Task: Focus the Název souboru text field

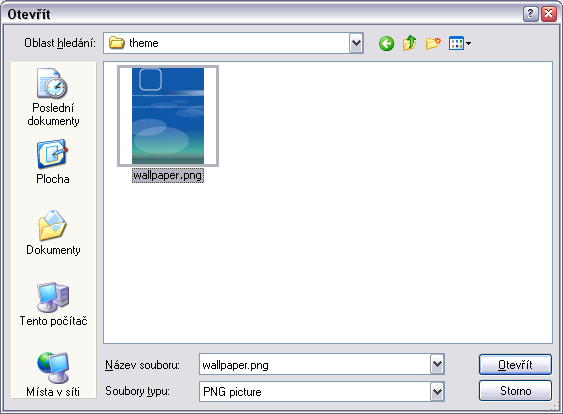Action: click(315, 364)
